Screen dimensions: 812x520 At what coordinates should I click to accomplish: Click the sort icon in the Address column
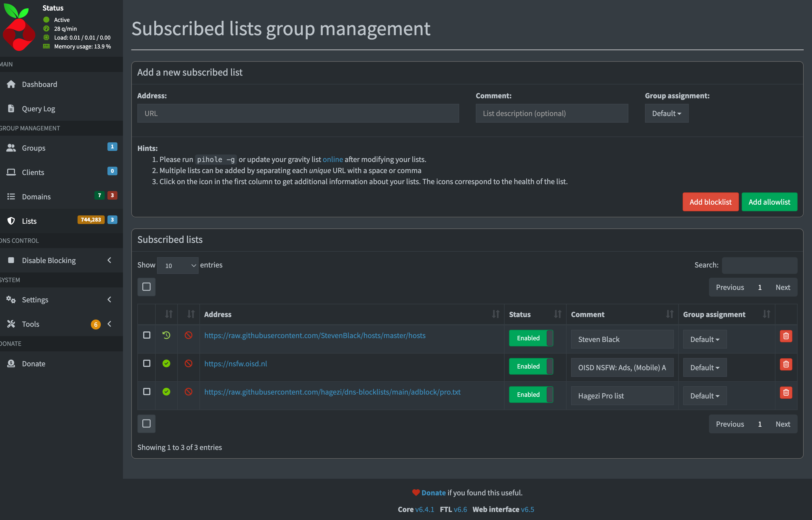click(x=495, y=314)
